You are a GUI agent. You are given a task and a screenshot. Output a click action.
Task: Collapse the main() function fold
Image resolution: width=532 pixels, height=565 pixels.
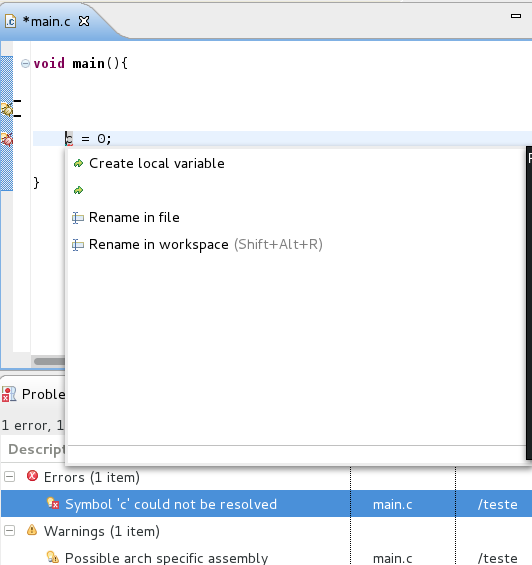click(25, 63)
